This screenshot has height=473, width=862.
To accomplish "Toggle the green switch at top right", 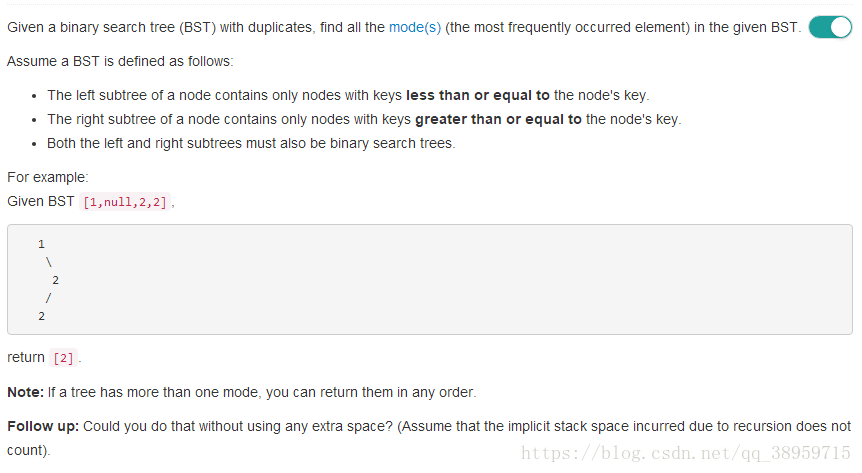I will coord(829,27).
